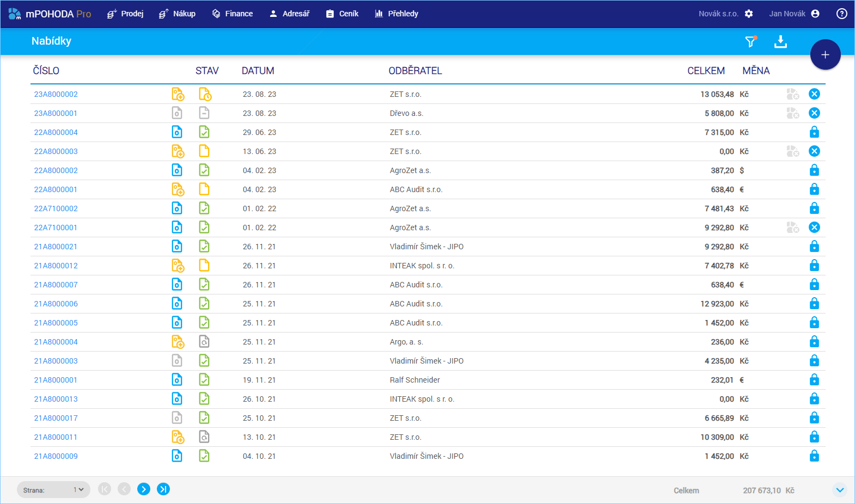
Task: Open the help question mark icon
Action: point(841,14)
